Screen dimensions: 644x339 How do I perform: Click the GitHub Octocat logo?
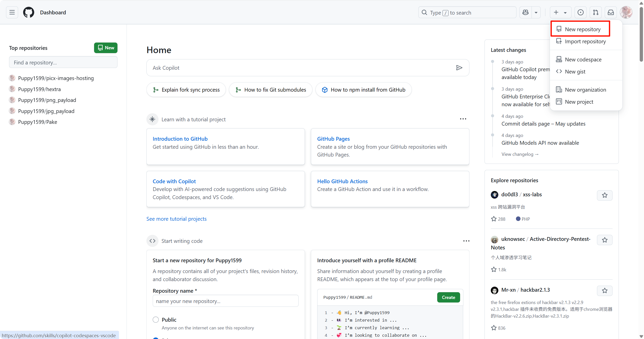pyautogui.click(x=29, y=12)
